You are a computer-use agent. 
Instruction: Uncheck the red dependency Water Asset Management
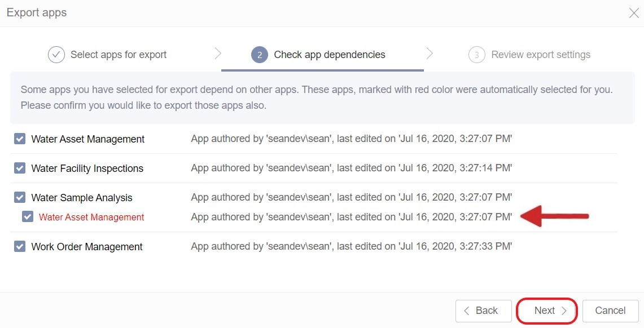point(27,216)
